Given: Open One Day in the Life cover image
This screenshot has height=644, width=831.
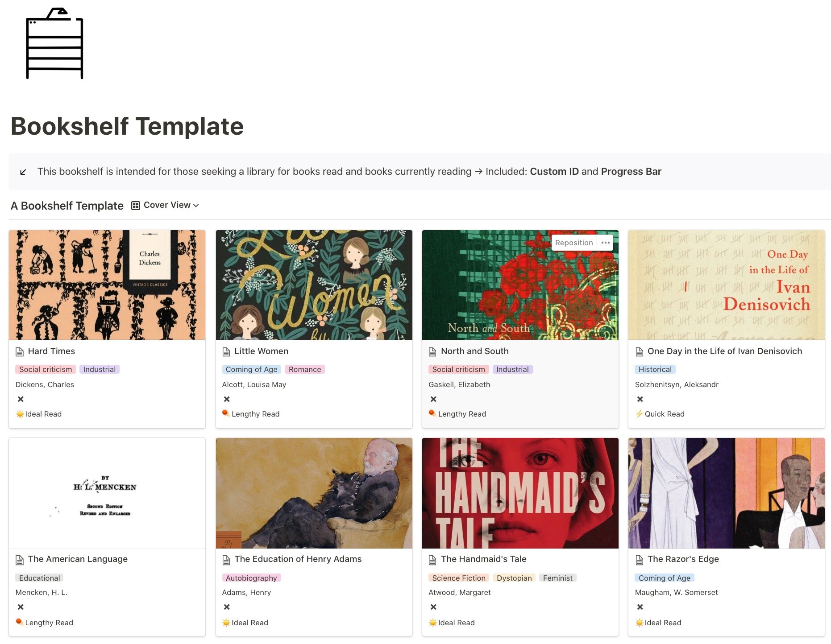Looking at the screenshot, I should pyautogui.click(x=727, y=285).
